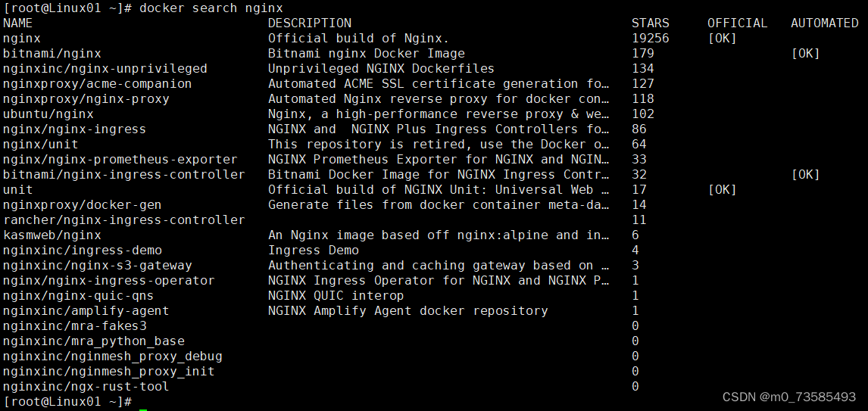Select the STARS column header
Viewport: 868px width, 411px height.
coord(650,23)
